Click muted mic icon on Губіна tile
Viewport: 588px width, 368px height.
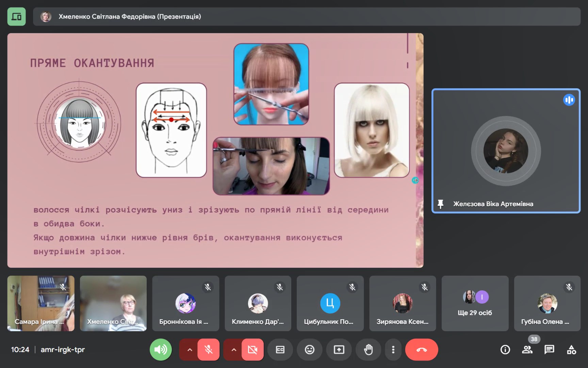(569, 287)
